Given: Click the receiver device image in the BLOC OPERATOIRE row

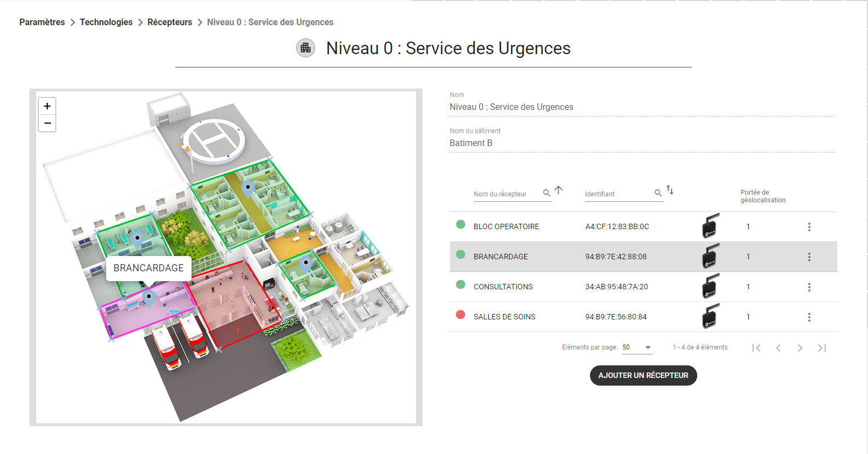Looking at the screenshot, I should coord(710,226).
